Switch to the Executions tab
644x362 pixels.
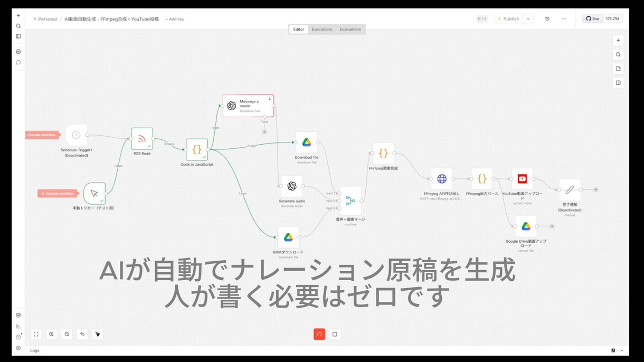[321, 30]
